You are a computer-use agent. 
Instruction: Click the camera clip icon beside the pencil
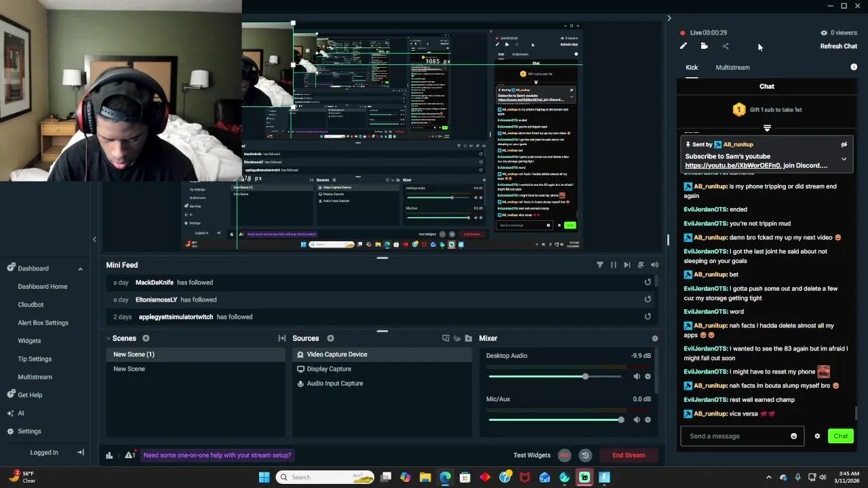[x=704, y=46]
